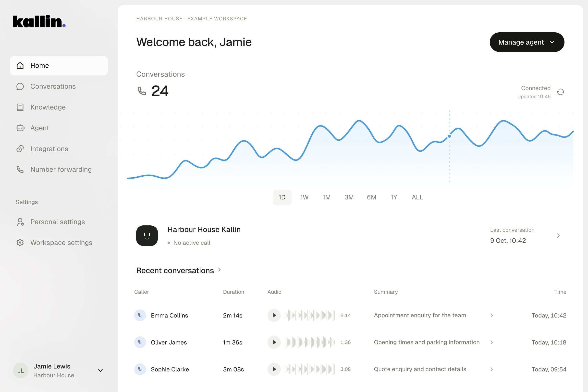Click the phone icon beside Sophie Clarke

point(140,369)
